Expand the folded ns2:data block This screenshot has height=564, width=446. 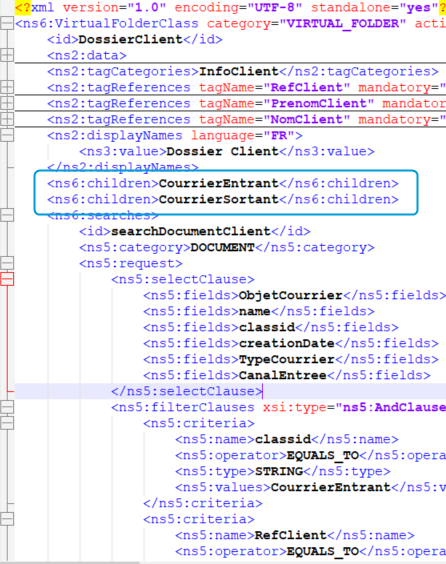[7, 55]
